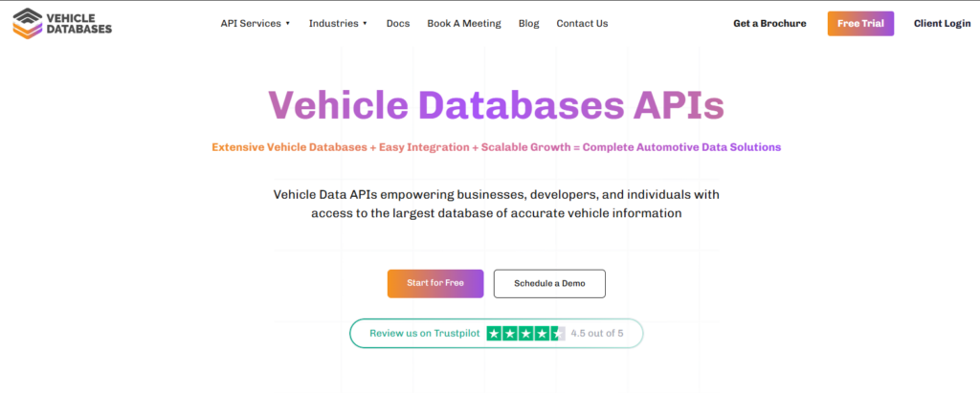Click the Start for Free button
The width and height of the screenshot is (980, 393).
(x=435, y=284)
